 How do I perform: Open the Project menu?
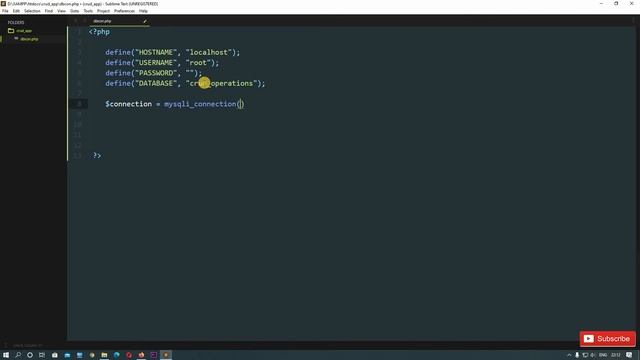(103, 11)
